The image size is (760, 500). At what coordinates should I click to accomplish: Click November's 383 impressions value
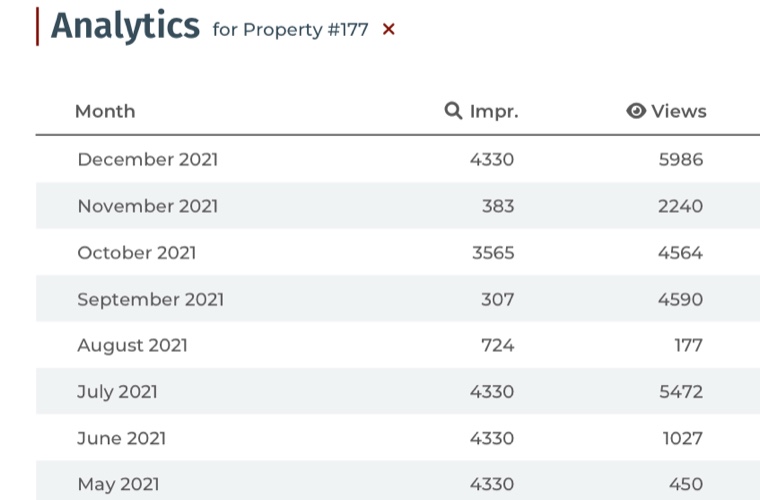[x=498, y=206]
